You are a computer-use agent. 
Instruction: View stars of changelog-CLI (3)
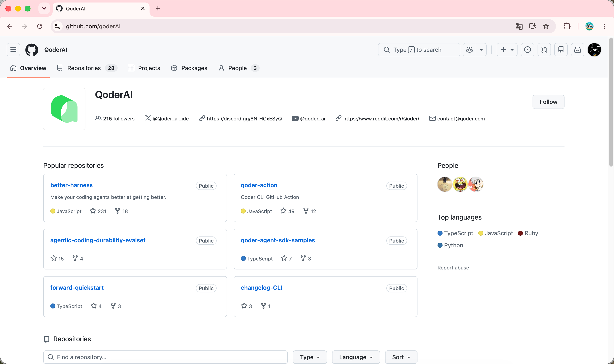point(246,306)
